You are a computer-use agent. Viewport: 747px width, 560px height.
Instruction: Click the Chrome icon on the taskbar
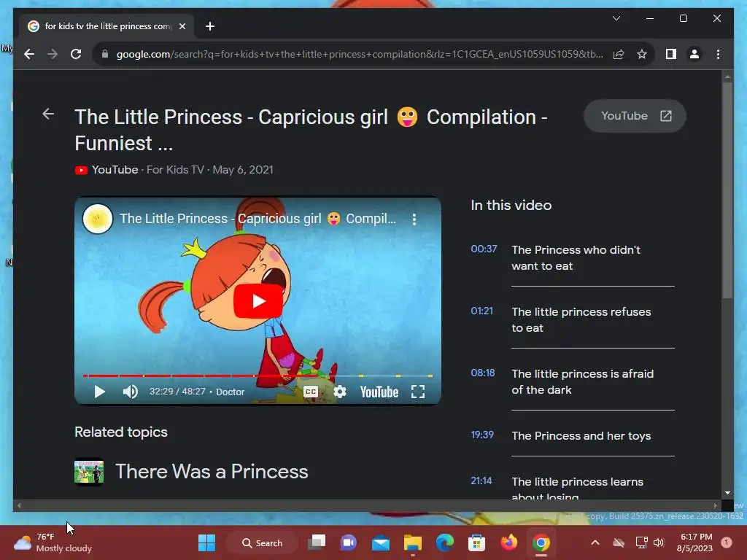[x=541, y=542]
